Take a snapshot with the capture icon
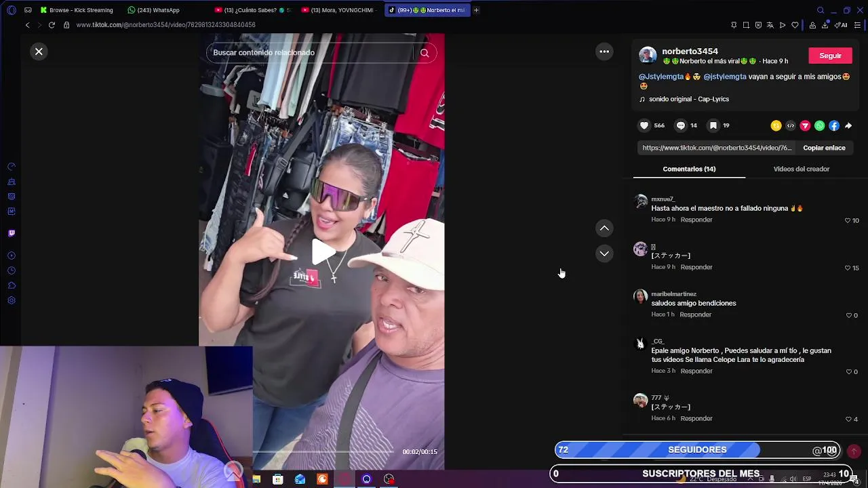Image resolution: width=868 pixels, height=488 pixels. tap(746, 25)
